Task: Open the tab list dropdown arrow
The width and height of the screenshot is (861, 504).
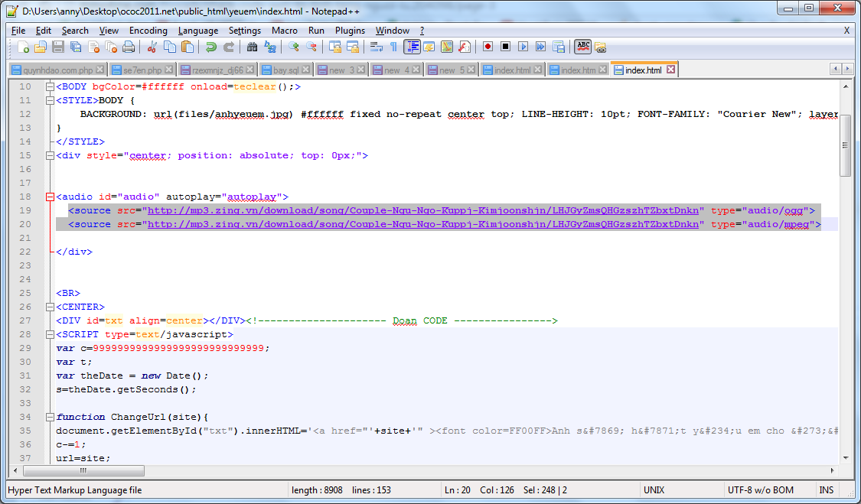Action: pyautogui.click(x=847, y=69)
